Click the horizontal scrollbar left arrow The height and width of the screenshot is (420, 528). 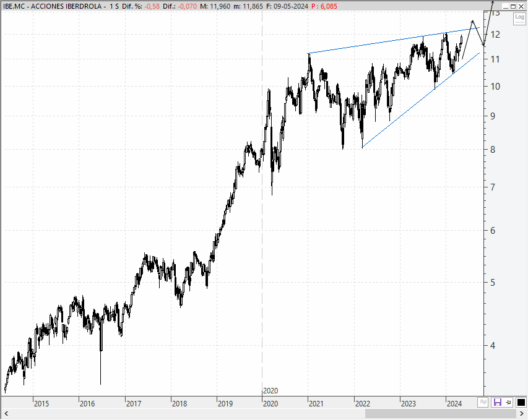(x=6, y=413)
